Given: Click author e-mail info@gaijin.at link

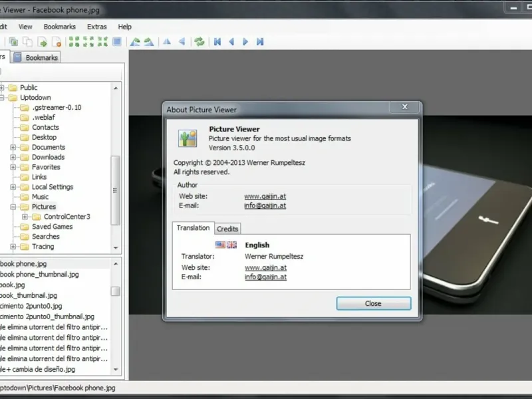Looking at the screenshot, I should 265,205.
